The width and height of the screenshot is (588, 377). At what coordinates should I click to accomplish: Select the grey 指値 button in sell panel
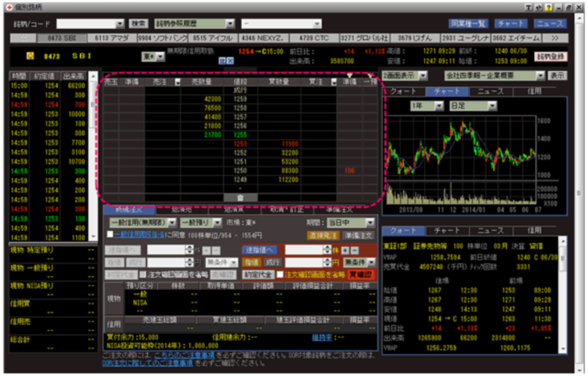(x=114, y=262)
